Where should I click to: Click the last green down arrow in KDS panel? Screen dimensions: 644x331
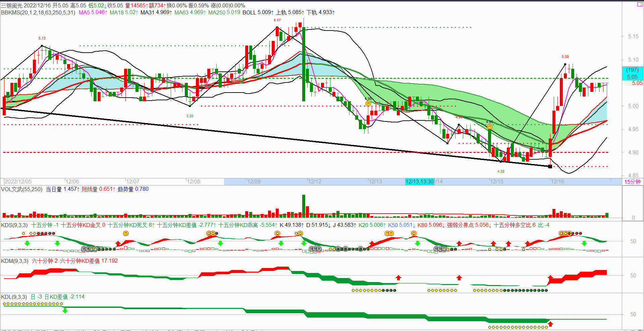tap(584, 243)
